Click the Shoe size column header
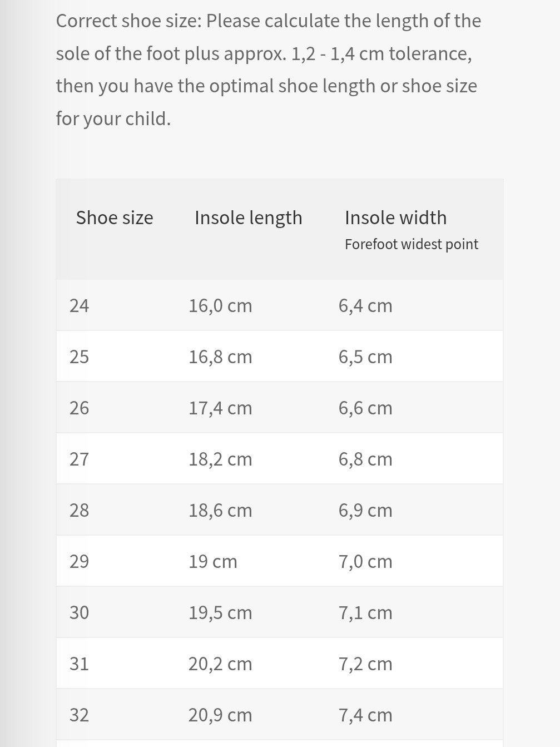The height and width of the screenshot is (747, 560). (x=115, y=217)
